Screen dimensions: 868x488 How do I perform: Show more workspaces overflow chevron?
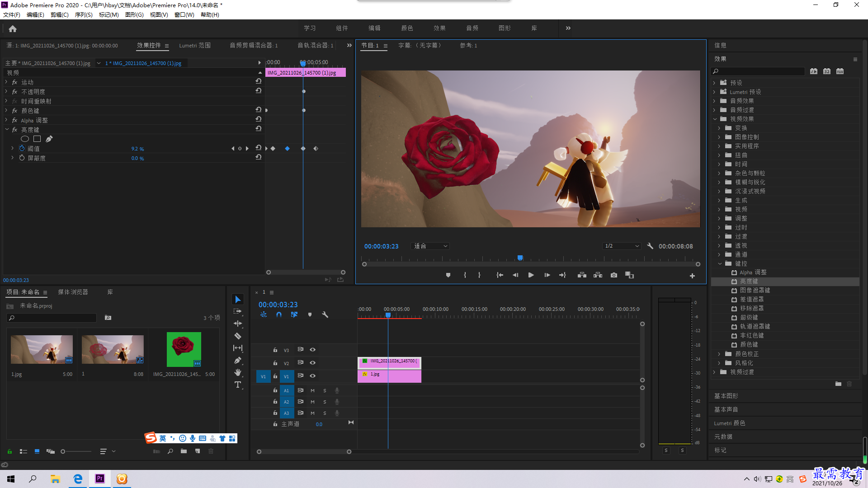coord(568,28)
